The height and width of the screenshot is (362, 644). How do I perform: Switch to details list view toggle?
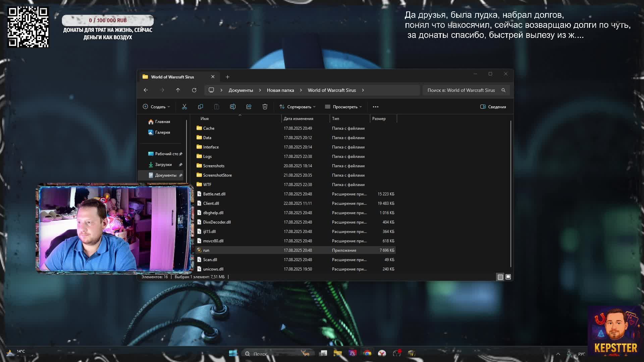pyautogui.click(x=500, y=277)
